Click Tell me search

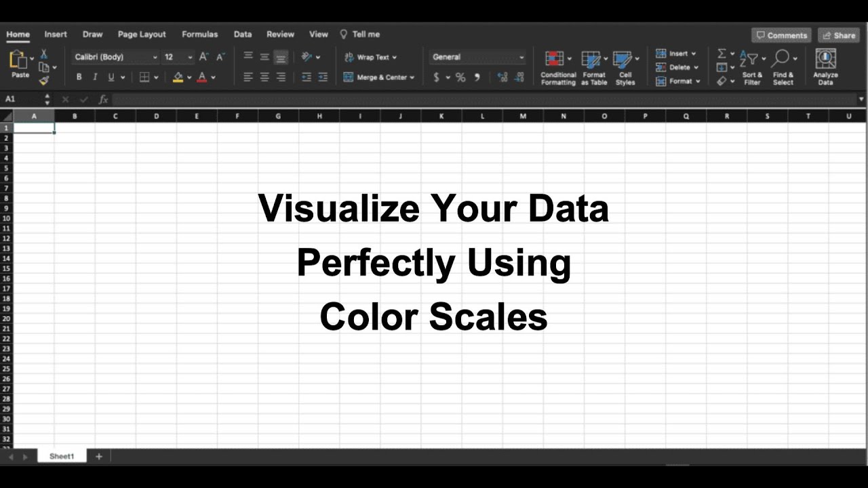tap(360, 34)
